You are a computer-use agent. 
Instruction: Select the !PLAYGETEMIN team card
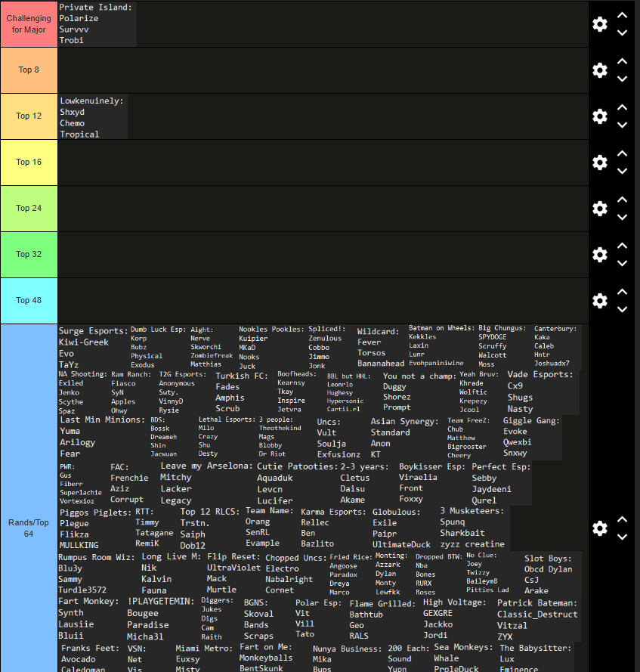[x=161, y=620]
